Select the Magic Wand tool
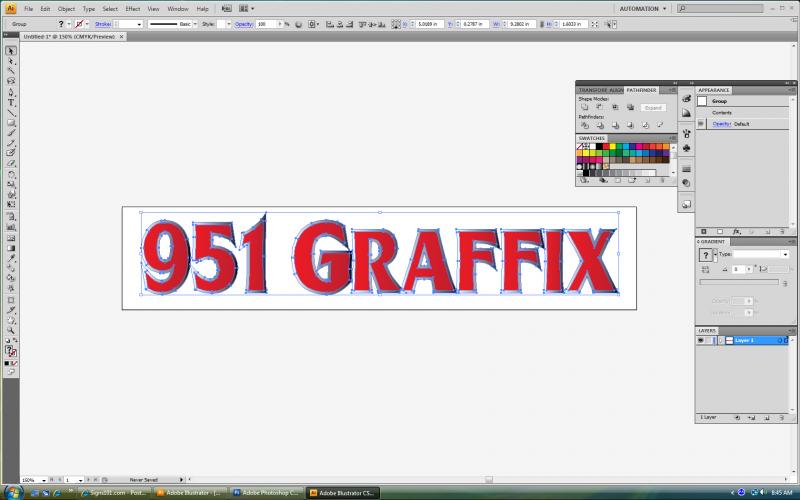 tap(11, 71)
